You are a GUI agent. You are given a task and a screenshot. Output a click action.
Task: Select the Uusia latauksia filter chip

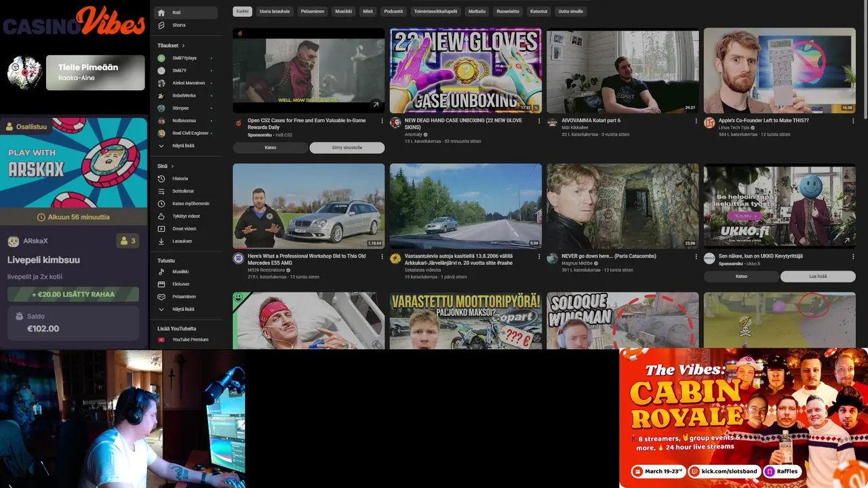click(x=274, y=12)
